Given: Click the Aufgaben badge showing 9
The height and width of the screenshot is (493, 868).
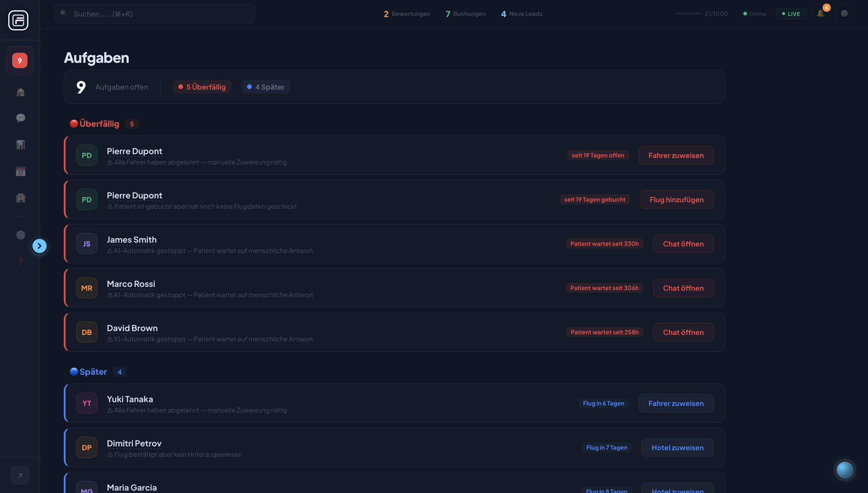Looking at the screenshot, I should tap(19, 60).
